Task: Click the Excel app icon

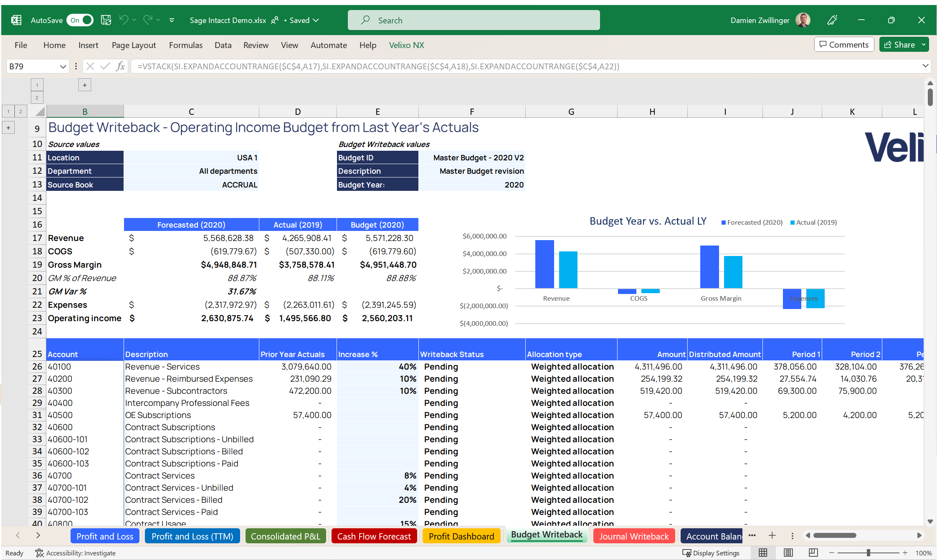Action: click(x=16, y=20)
